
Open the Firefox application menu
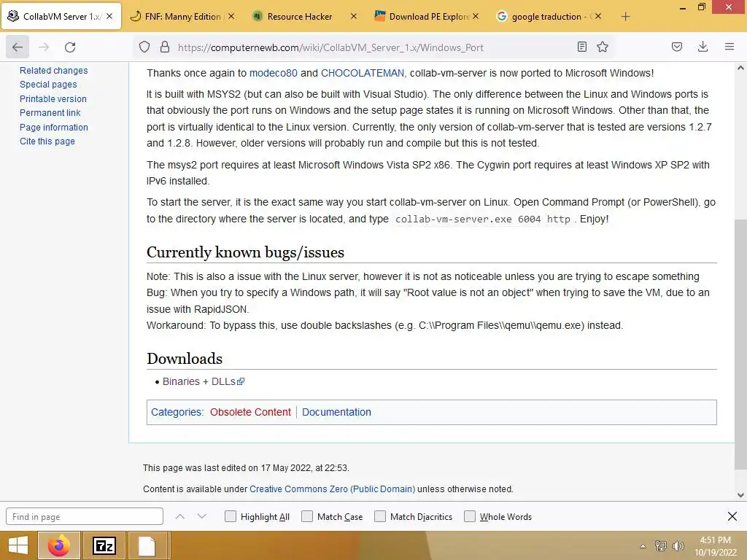click(729, 47)
